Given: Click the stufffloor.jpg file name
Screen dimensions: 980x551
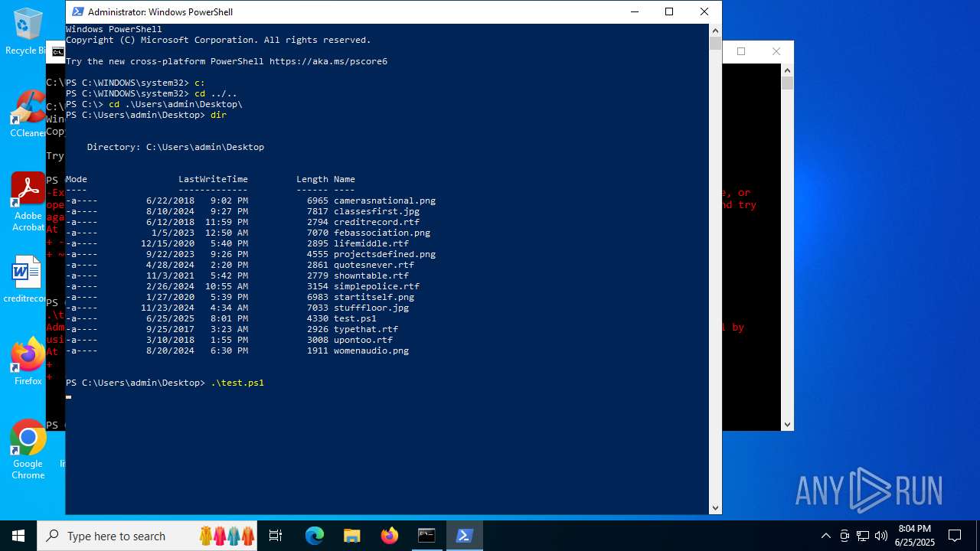Looking at the screenshot, I should click(x=371, y=308).
